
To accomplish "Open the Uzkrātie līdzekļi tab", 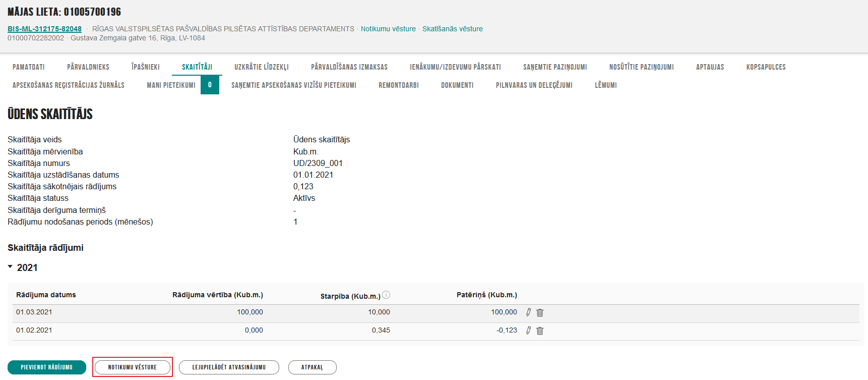I will (262, 67).
